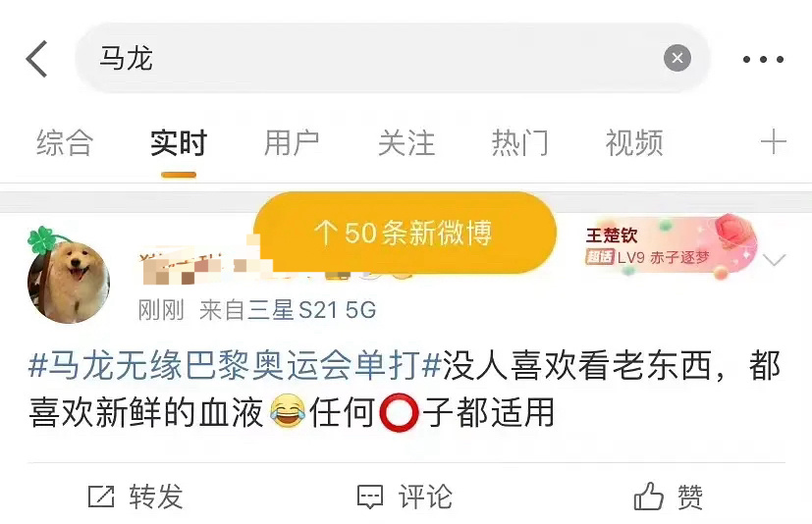Focus the search field containing 马龙

click(392, 58)
